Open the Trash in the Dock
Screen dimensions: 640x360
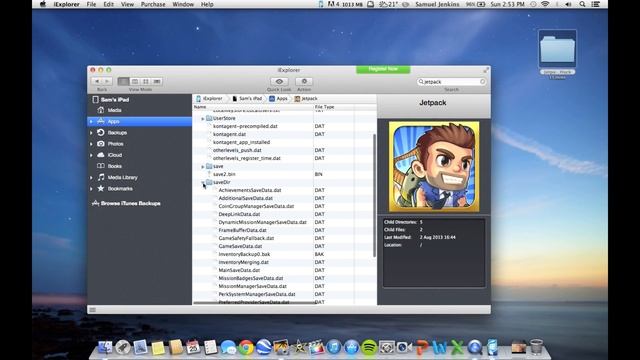point(536,347)
